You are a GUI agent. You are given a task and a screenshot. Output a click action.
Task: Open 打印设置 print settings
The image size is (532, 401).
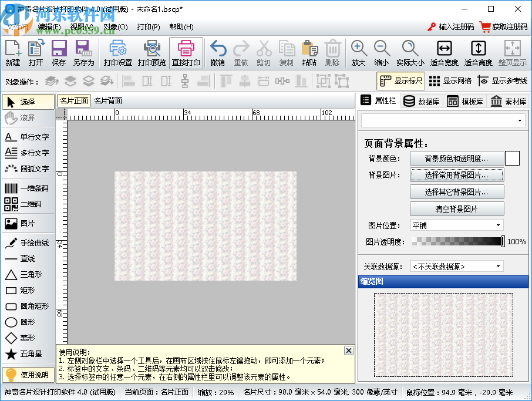pos(117,53)
